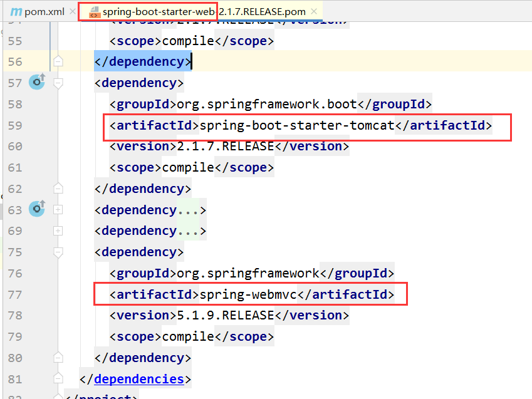Click the file icon on the spring-boot-starter-web tab
This screenshot has height=399, width=532.
click(94, 13)
